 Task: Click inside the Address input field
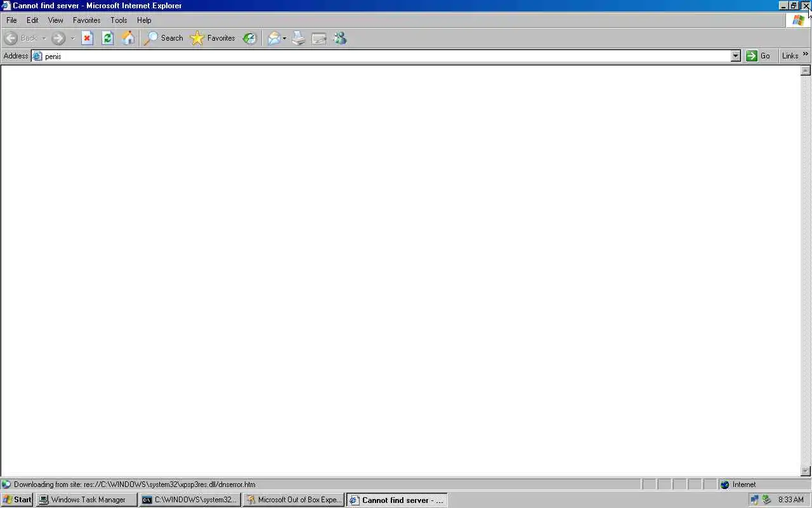386,56
